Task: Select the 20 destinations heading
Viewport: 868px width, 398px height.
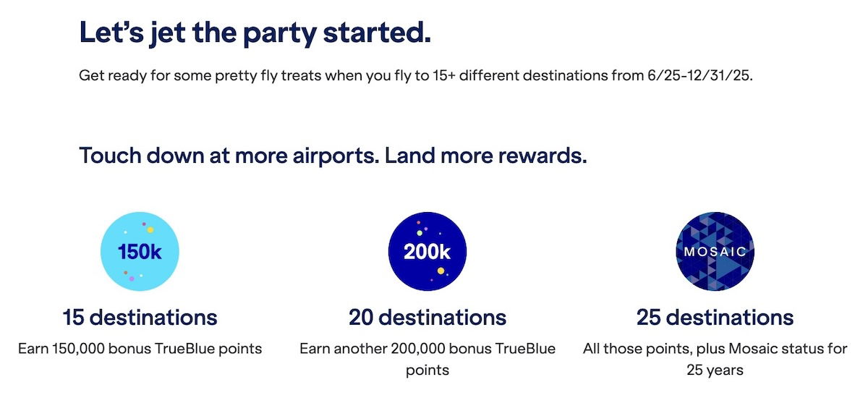Action: click(x=427, y=318)
